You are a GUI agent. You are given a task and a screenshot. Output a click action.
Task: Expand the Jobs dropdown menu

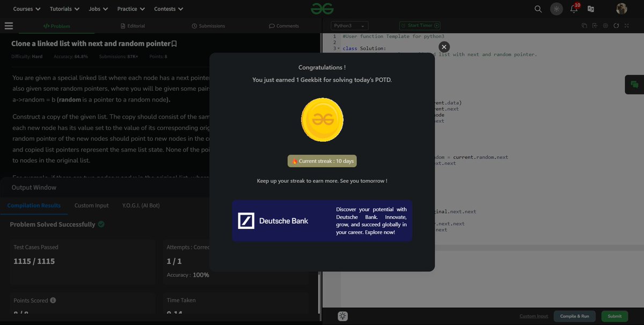point(98,9)
